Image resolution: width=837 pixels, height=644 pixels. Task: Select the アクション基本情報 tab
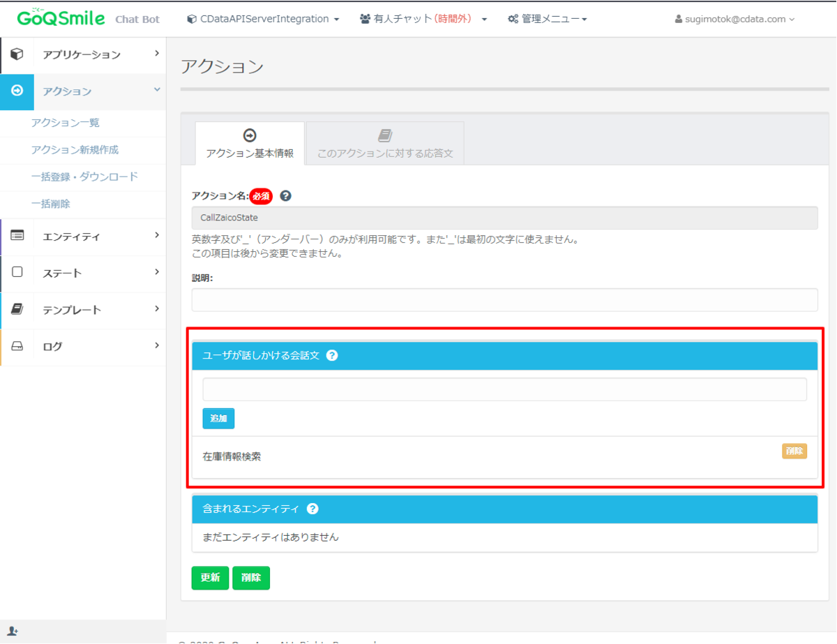(250, 144)
